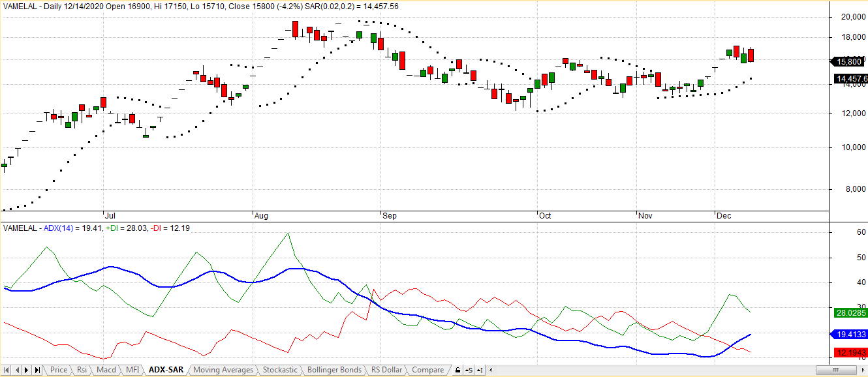Screen dimensions: 868x377
Task: Click the next sheet tab arrow
Action: click(27, 370)
